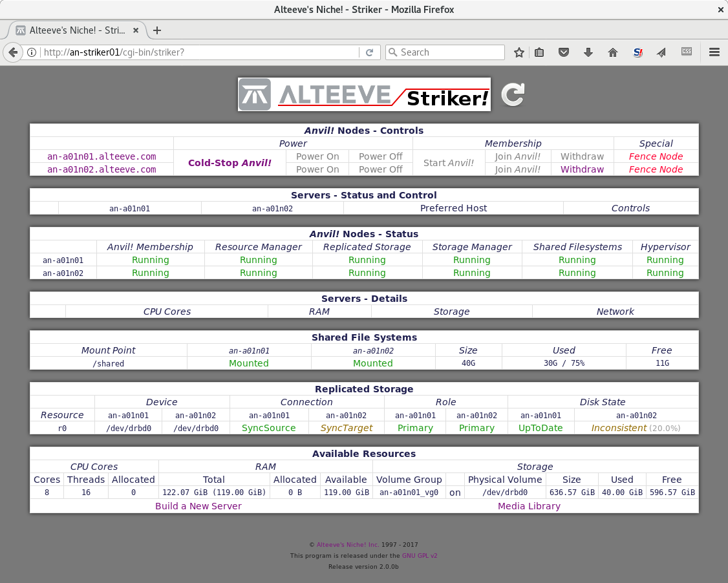Click SyncSource connection state
The image size is (728, 583).
click(269, 428)
